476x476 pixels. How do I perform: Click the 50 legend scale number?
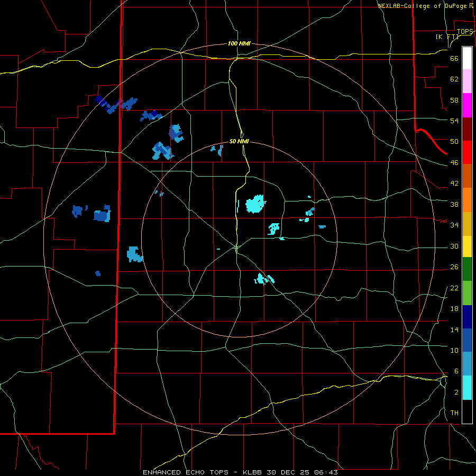(x=454, y=142)
